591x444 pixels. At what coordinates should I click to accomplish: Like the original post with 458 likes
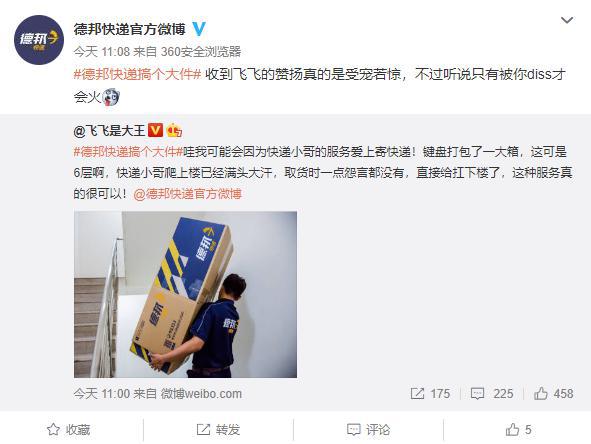coord(553,393)
